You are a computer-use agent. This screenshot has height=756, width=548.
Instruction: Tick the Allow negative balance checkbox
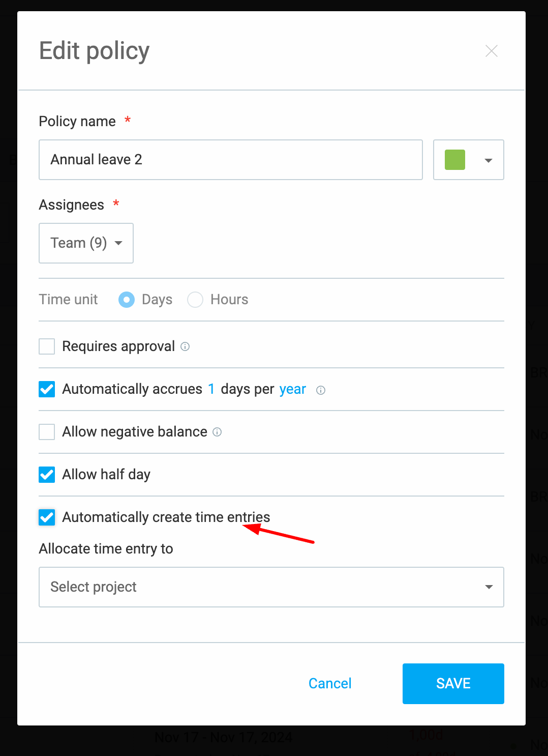click(47, 432)
